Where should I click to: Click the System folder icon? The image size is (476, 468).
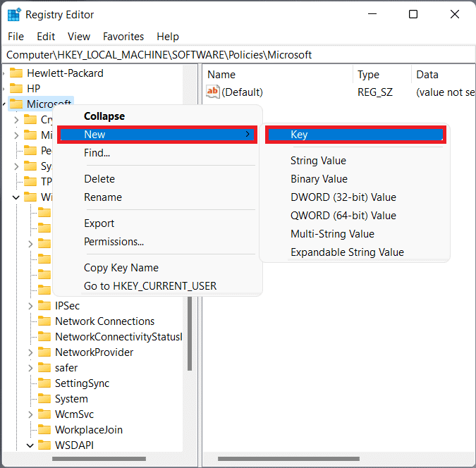pos(44,399)
